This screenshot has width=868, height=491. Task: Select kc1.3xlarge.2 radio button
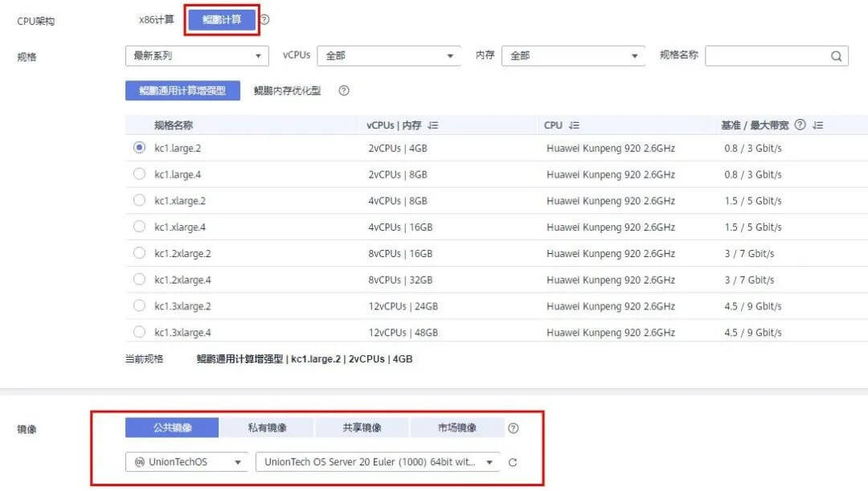click(140, 305)
